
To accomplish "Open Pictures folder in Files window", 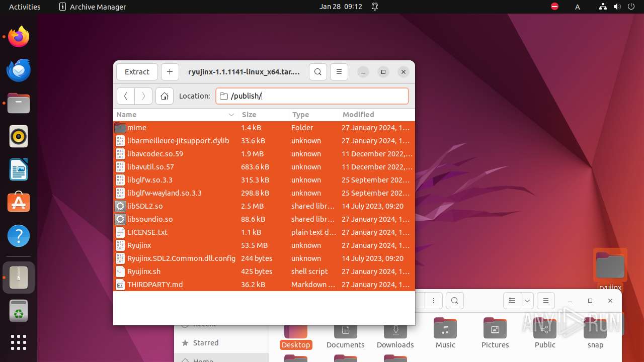I will (x=495, y=332).
